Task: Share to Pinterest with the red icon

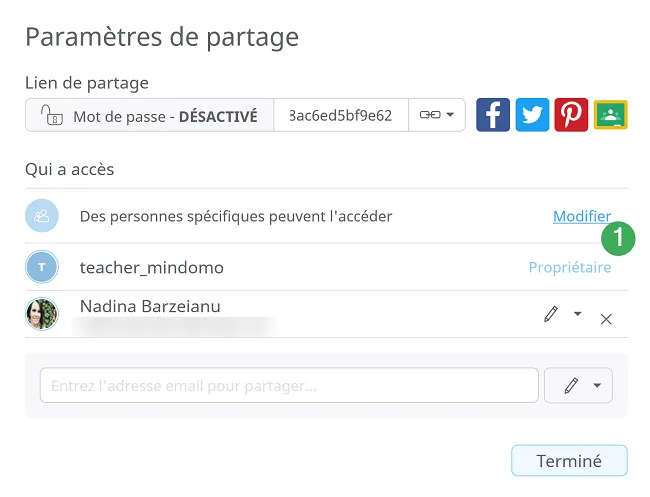Action: pyautogui.click(x=571, y=115)
